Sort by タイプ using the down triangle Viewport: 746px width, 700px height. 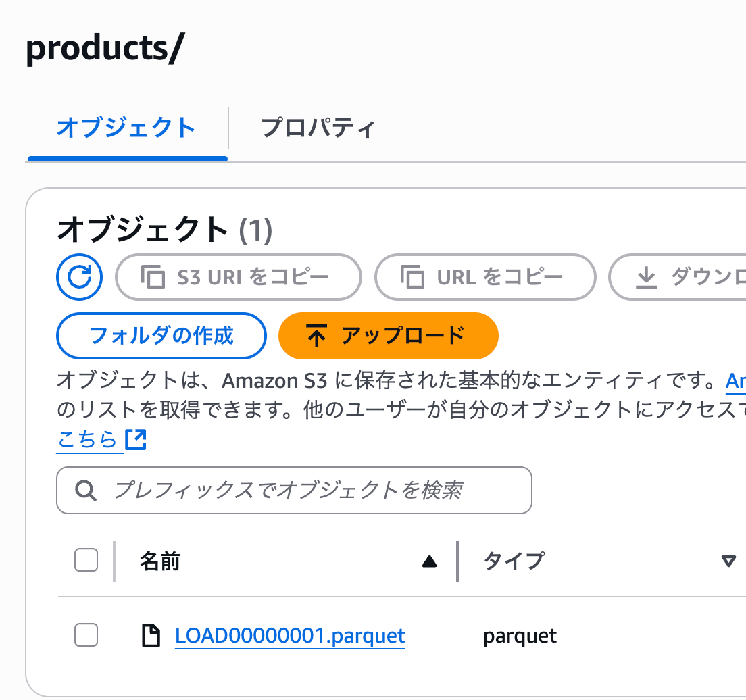pyautogui.click(x=728, y=561)
